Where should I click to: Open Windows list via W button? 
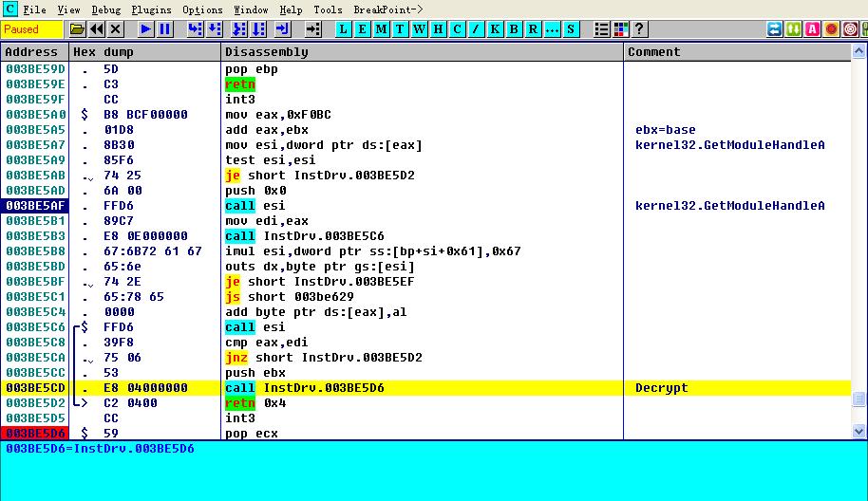(419, 29)
